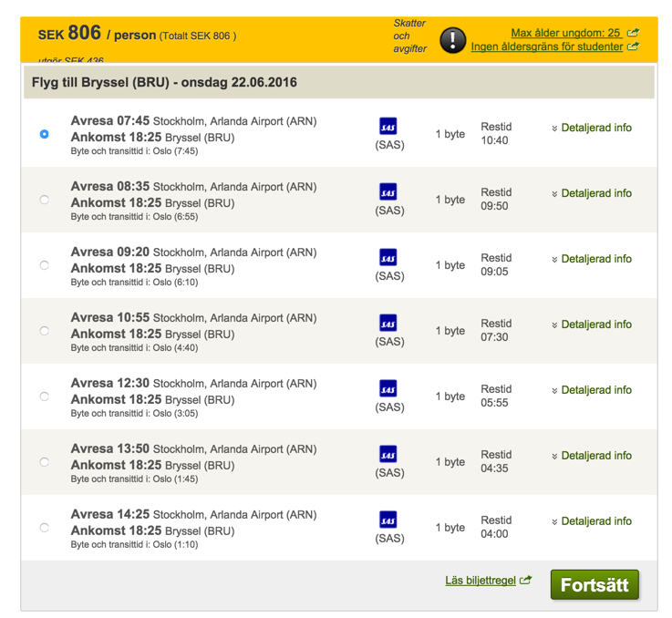
Task: Click the SAS logo on the 14:25 flight
Action: coord(388,520)
